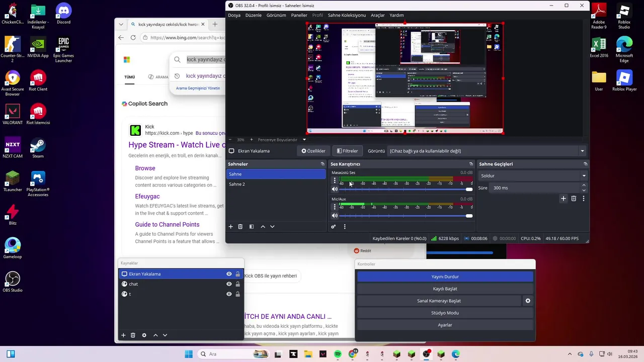Toggle Stüdyo Modu in Kontroller
Image resolution: width=644 pixels, height=362 pixels.
(x=445, y=313)
